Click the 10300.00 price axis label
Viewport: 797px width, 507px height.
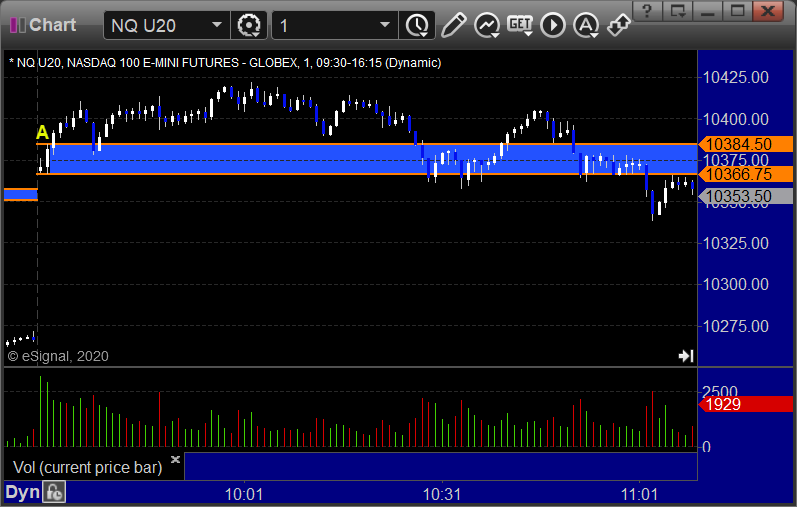click(x=735, y=284)
